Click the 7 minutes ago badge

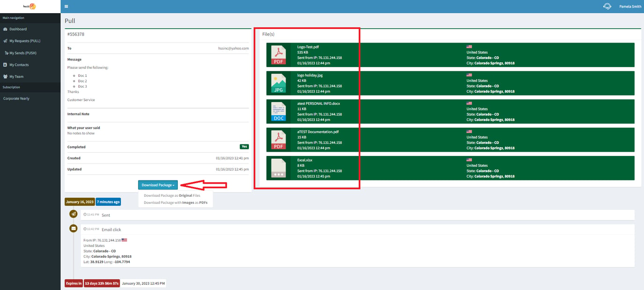coord(108,202)
